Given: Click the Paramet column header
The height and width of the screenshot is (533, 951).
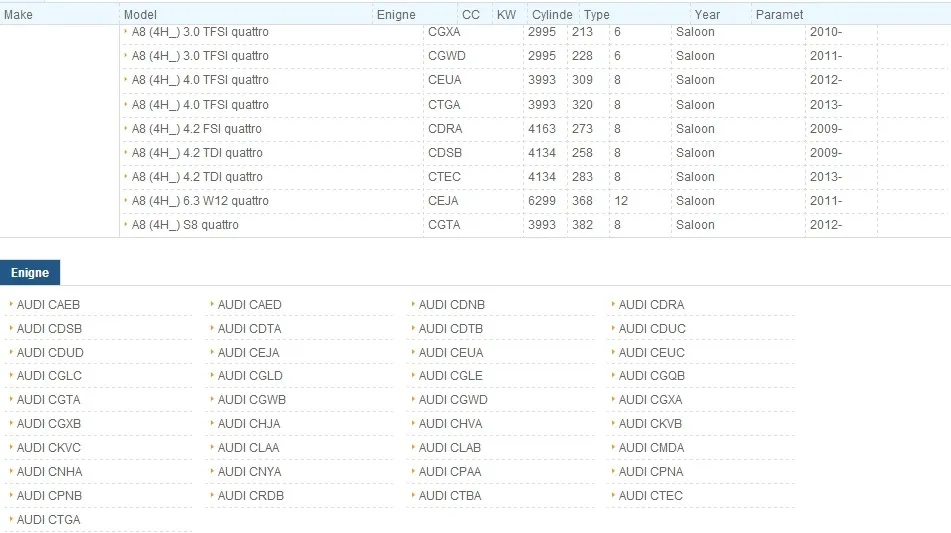Looking at the screenshot, I should click(779, 15).
